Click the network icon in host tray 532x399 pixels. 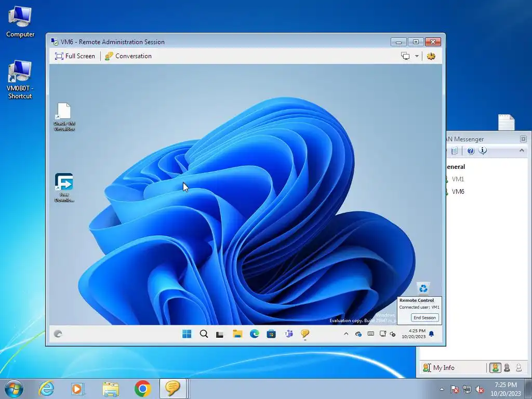(467, 389)
